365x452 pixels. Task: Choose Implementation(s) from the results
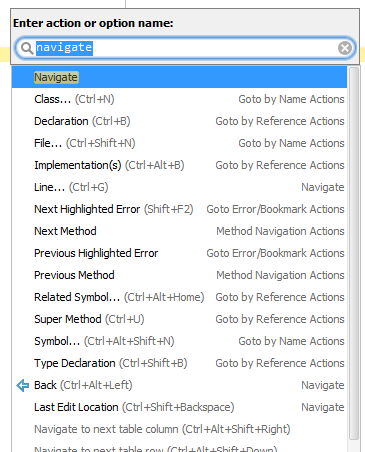coord(179,165)
